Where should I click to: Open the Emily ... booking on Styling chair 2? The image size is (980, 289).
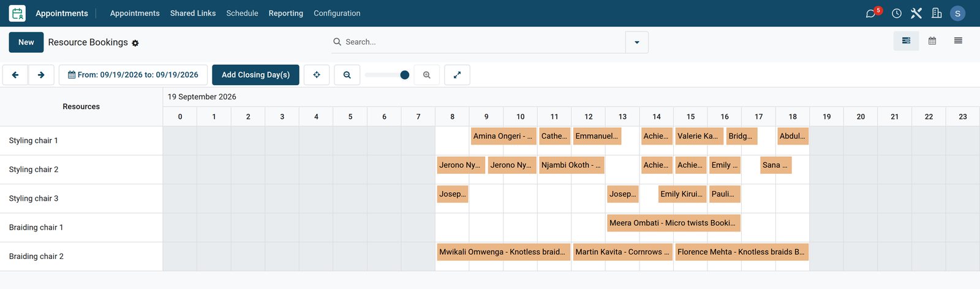pos(725,165)
